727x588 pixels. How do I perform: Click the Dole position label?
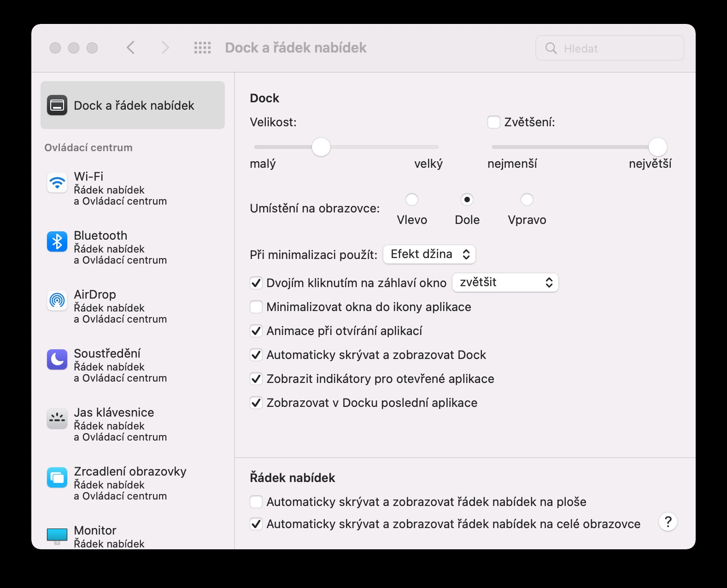(x=467, y=220)
